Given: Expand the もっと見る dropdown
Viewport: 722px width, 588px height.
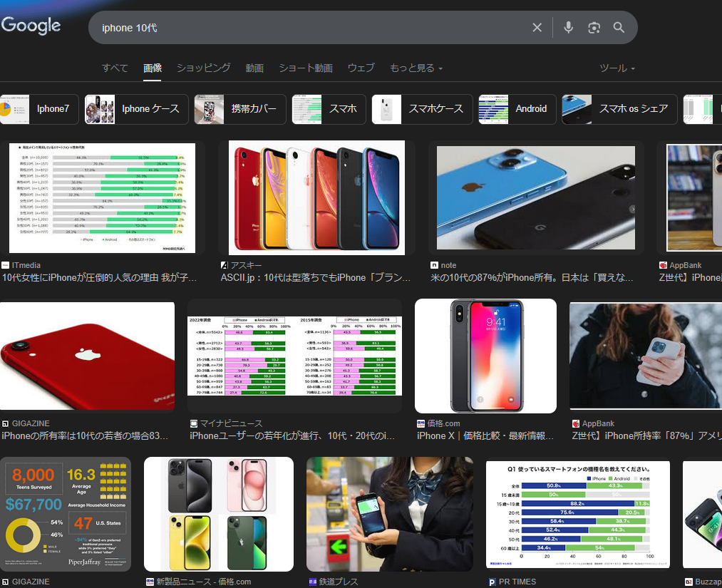Looking at the screenshot, I should click(416, 68).
